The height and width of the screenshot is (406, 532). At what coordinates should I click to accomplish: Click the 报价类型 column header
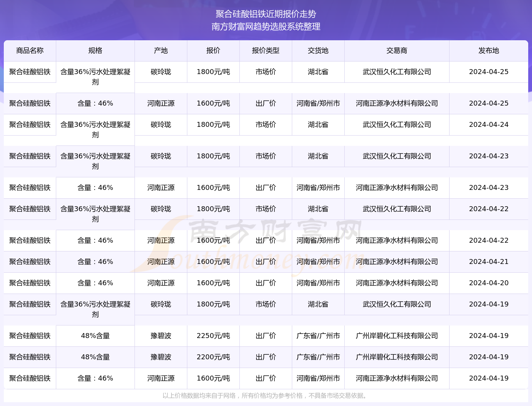pyautogui.click(x=266, y=51)
